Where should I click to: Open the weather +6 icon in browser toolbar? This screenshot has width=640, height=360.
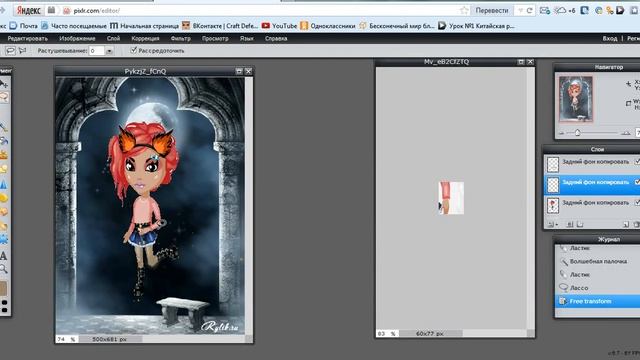[x=565, y=11]
